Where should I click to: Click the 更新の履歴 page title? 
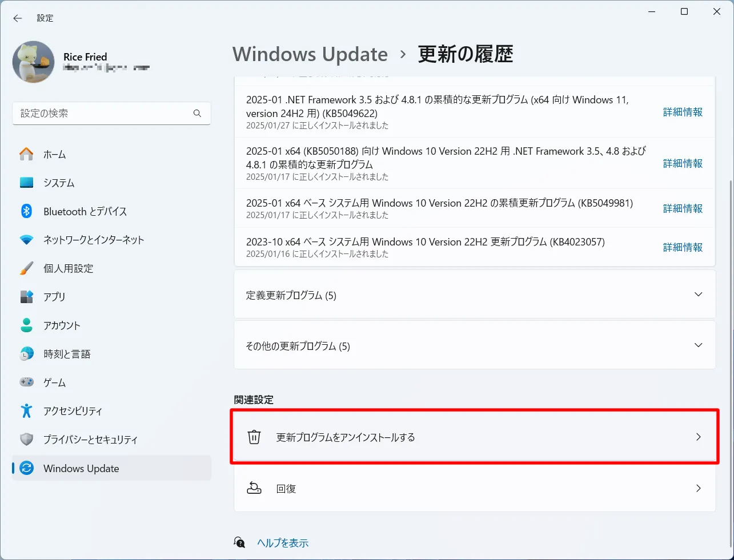coord(466,54)
